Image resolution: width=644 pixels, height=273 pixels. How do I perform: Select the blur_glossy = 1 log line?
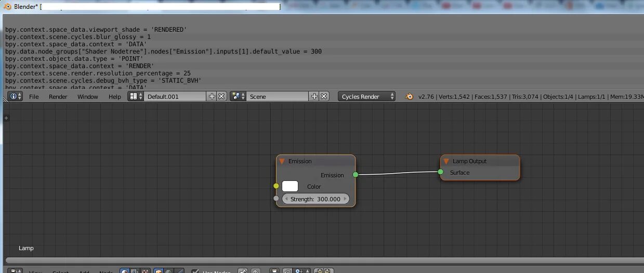[78, 37]
